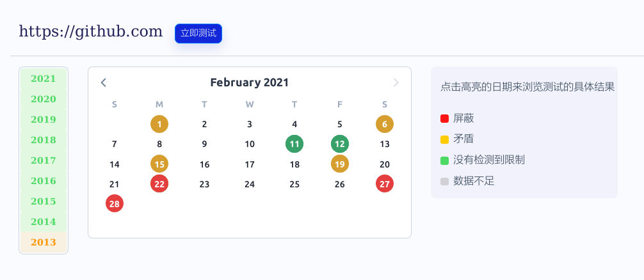Go to next month with right chevron
The image size is (644, 280).
click(396, 82)
